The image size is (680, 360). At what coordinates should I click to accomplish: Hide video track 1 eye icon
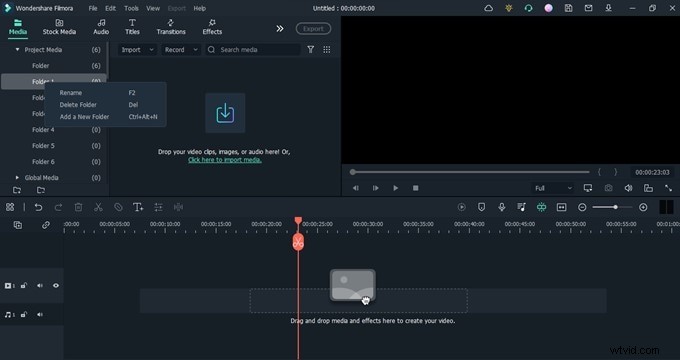click(56, 285)
